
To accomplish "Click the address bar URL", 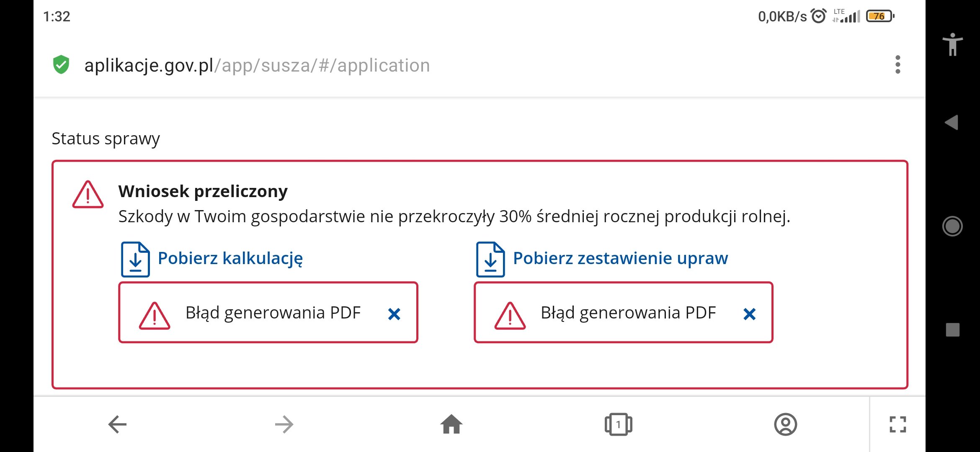I will pyautogui.click(x=257, y=66).
